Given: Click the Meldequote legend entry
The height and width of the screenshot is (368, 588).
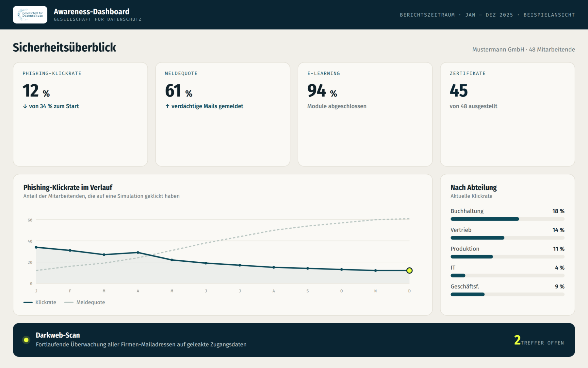Looking at the screenshot, I should pyautogui.click(x=85, y=302).
